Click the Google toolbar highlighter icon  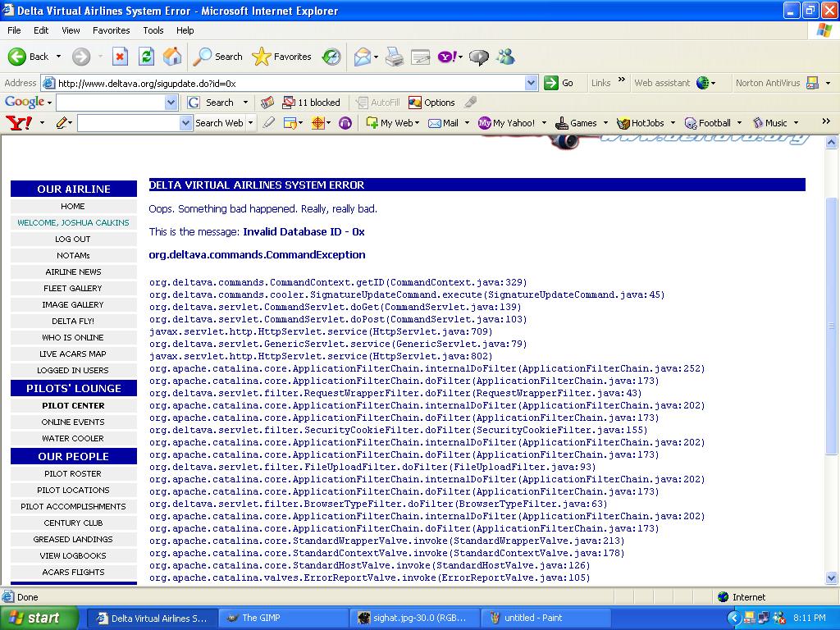(470, 102)
